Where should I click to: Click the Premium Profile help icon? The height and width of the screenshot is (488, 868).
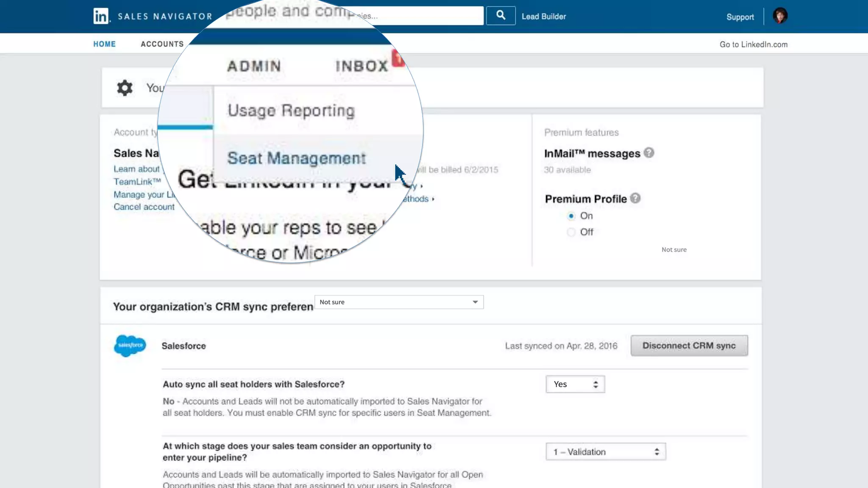(x=635, y=198)
